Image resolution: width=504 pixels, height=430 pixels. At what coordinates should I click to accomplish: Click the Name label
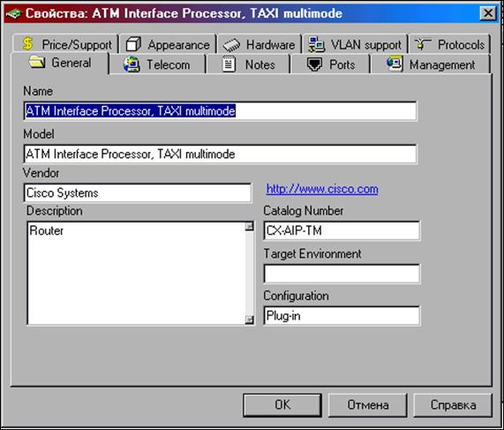pyautogui.click(x=38, y=91)
